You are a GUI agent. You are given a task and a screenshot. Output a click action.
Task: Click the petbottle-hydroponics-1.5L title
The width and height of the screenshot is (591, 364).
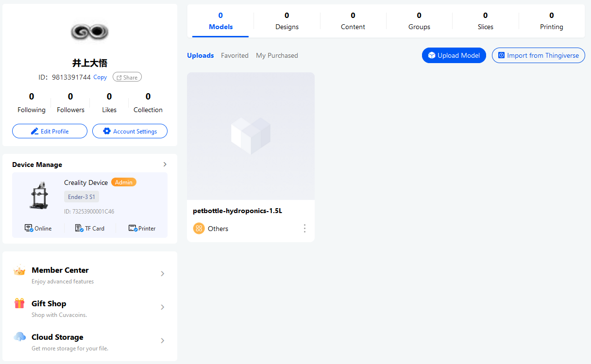237,211
